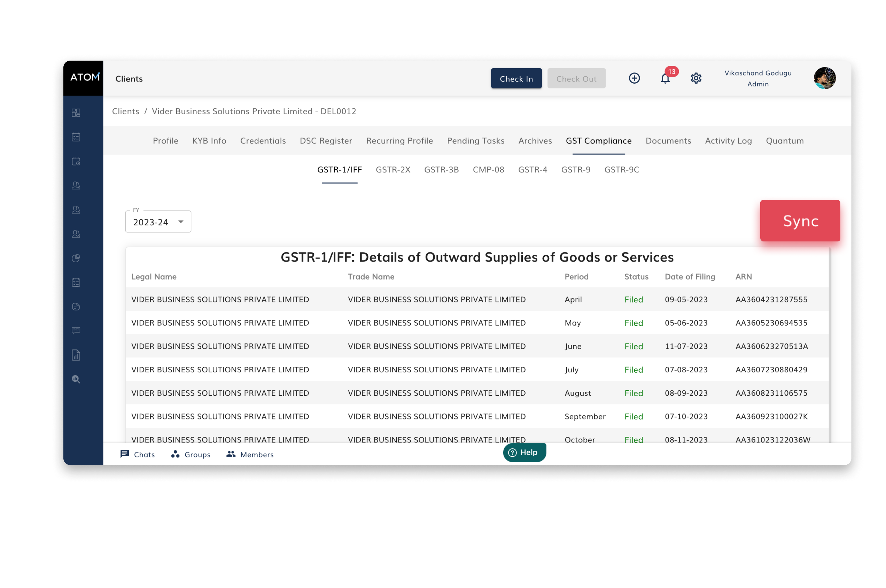Click the ARN column header
The height and width of the screenshot is (588, 886).
coord(744,277)
